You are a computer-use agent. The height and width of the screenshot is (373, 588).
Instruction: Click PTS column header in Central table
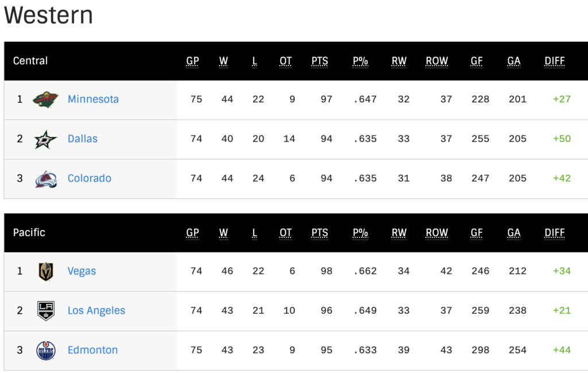(319, 61)
